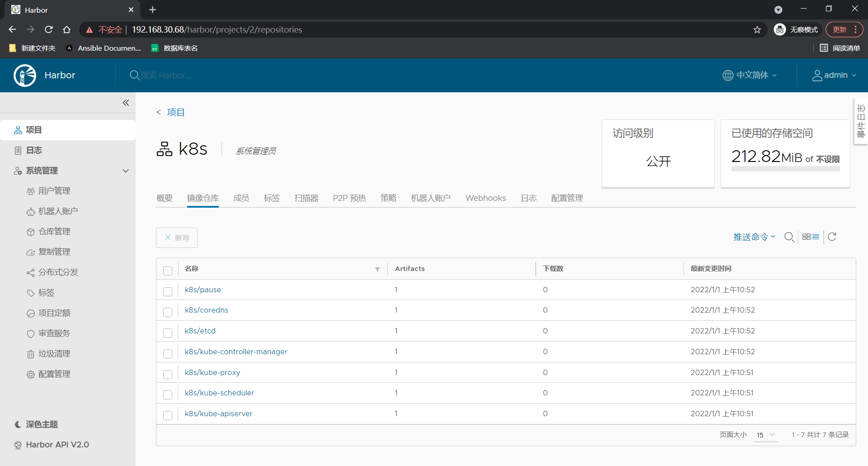
Task: Open browser tab search dropdown
Action: (778, 10)
